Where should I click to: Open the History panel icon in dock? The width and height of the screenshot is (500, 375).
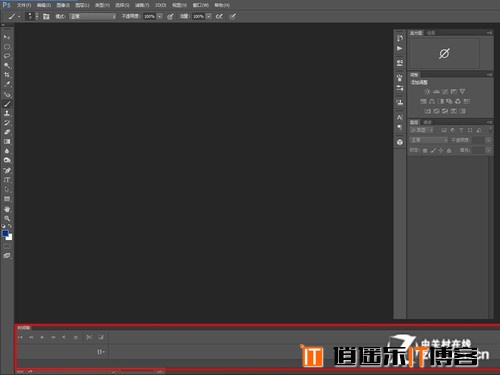pyautogui.click(x=400, y=38)
